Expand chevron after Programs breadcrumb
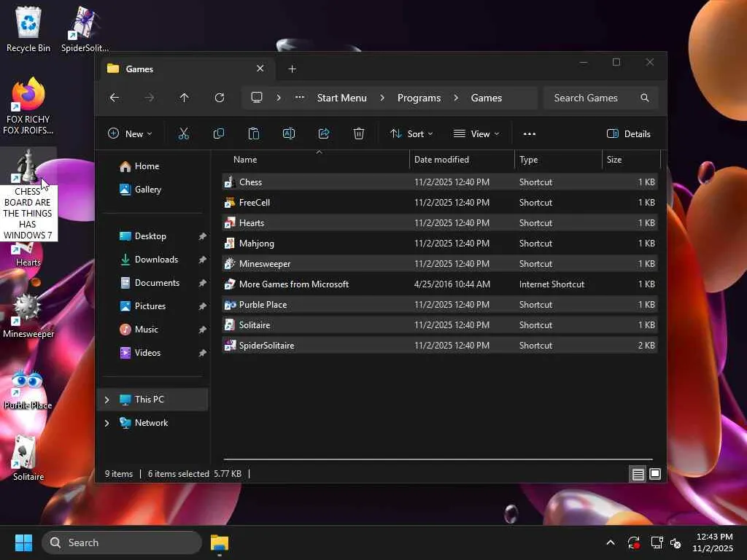Image resolution: width=747 pixels, height=560 pixels. coord(456,98)
